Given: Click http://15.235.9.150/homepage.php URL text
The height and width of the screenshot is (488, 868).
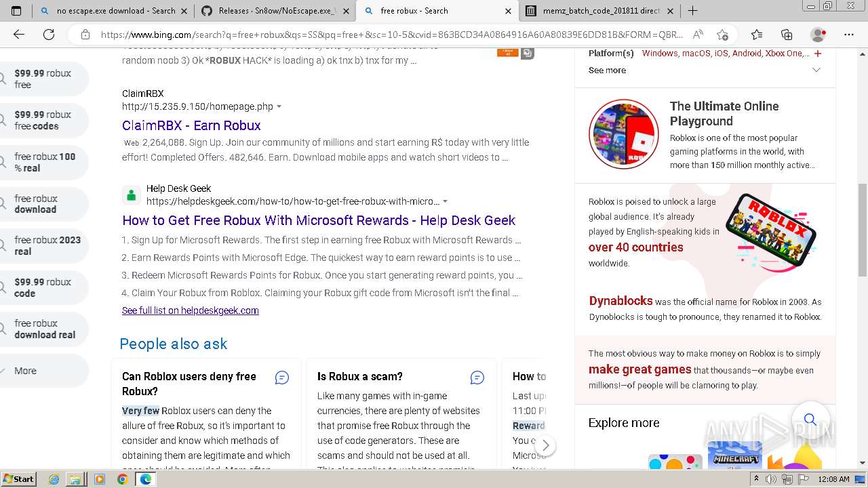Looking at the screenshot, I should [197, 106].
